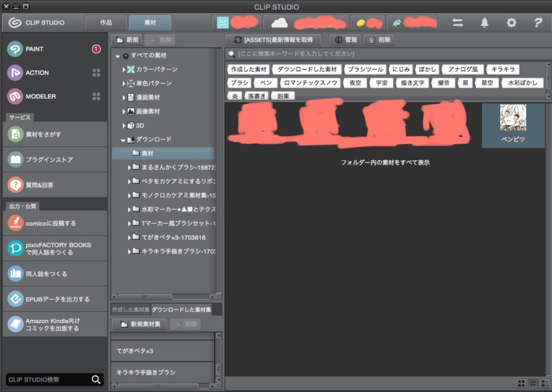Switch to the 作品 tab
This screenshot has height=392, width=552.
tap(106, 22)
